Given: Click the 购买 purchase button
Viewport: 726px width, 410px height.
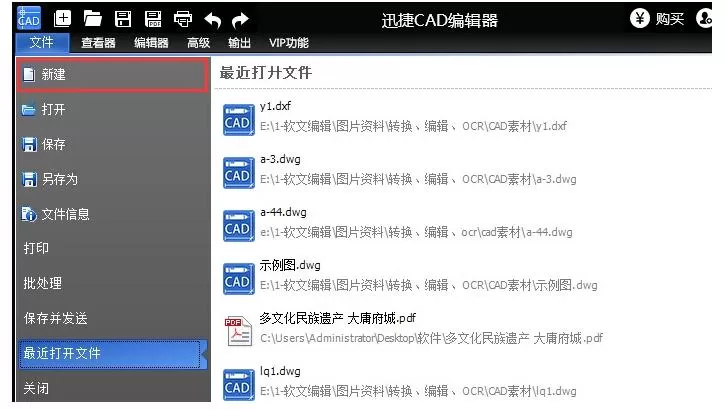Looking at the screenshot, I should pos(670,19).
